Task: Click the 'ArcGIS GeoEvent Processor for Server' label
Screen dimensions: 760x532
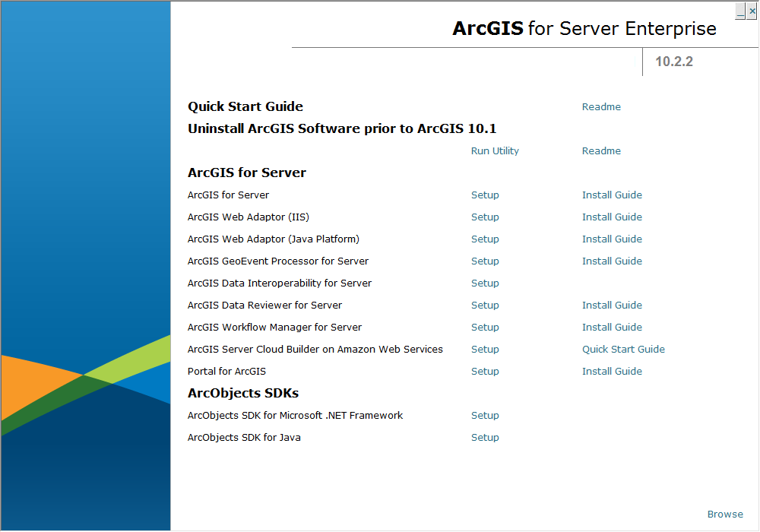Action: click(x=277, y=261)
